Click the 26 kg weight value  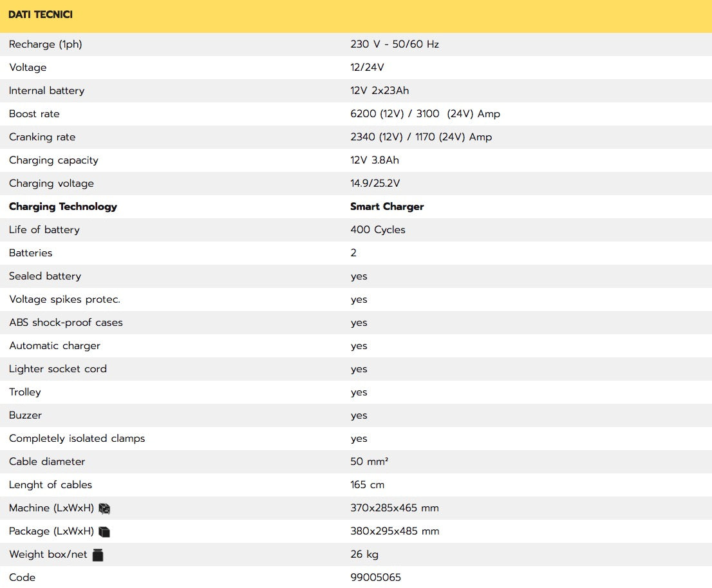pyautogui.click(x=364, y=555)
